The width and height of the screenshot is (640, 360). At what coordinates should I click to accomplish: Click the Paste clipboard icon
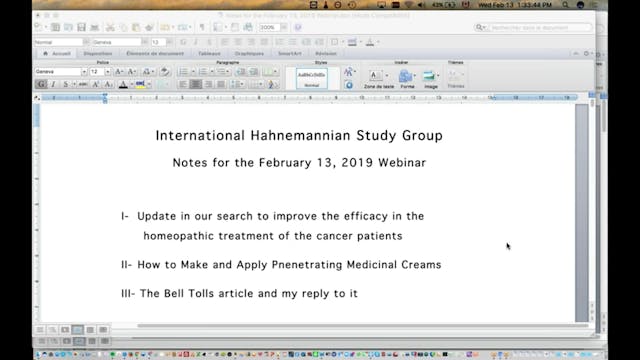pos(136,27)
